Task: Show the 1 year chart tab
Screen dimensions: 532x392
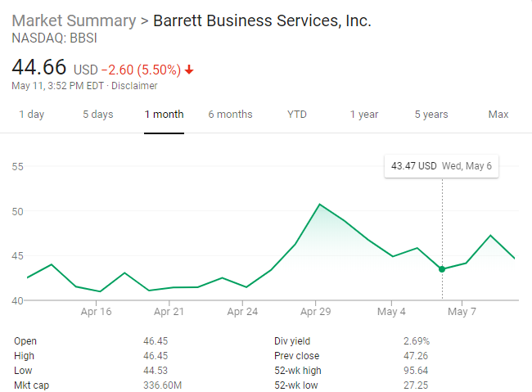Action: [364, 115]
